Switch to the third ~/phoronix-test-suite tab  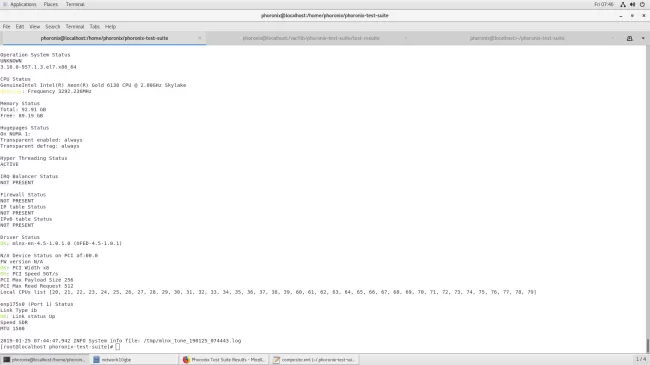517,38
